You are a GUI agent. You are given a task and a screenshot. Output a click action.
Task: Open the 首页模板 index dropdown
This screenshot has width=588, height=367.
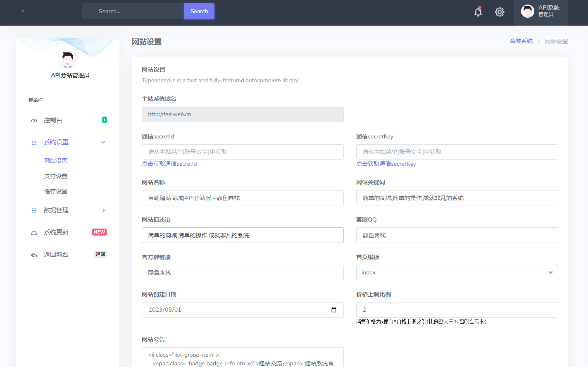click(457, 273)
